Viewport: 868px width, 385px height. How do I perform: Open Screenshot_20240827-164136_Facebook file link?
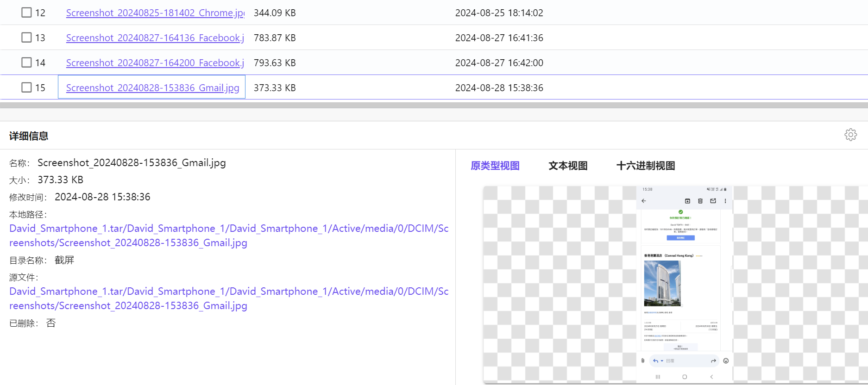click(x=155, y=38)
